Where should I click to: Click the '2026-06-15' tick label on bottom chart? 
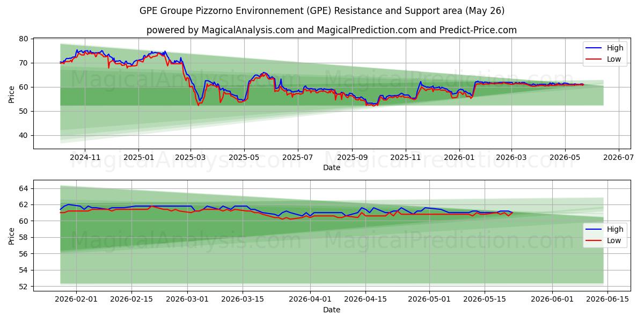tap(608, 299)
